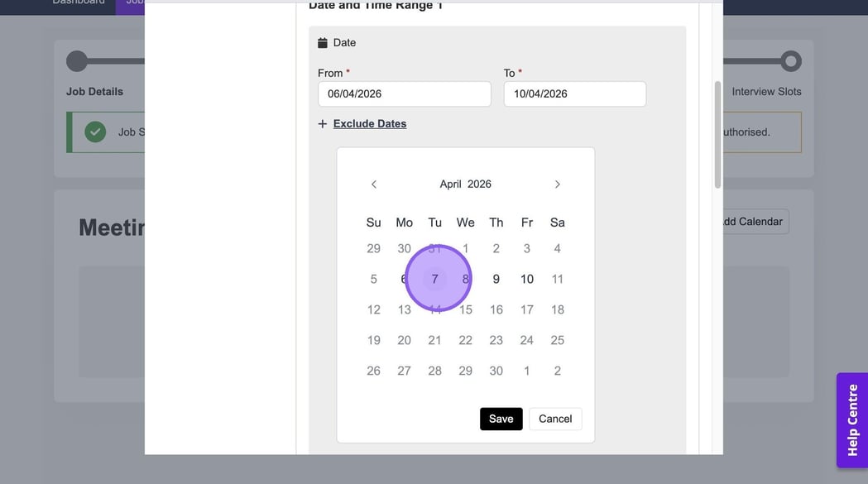
Task: Open the April month selector
Action: [450, 184]
